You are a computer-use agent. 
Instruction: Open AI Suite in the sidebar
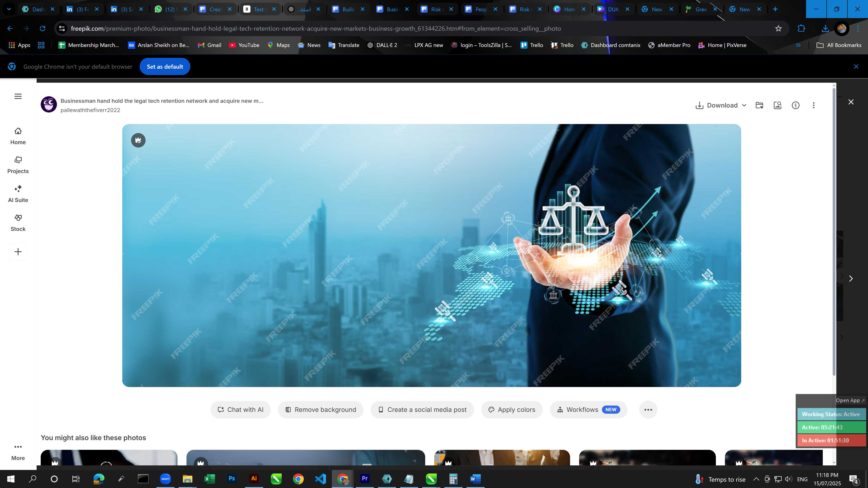coord(18,194)
